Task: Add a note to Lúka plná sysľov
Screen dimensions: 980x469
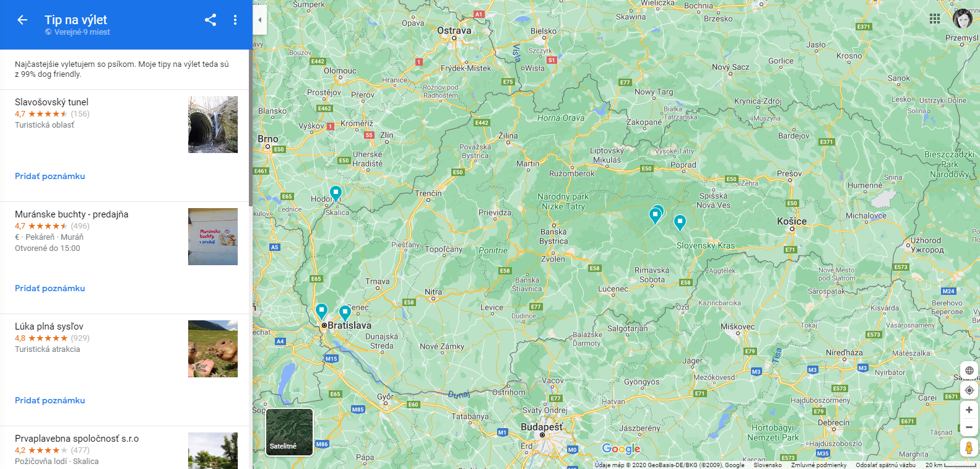Action: tap(50, 400)
